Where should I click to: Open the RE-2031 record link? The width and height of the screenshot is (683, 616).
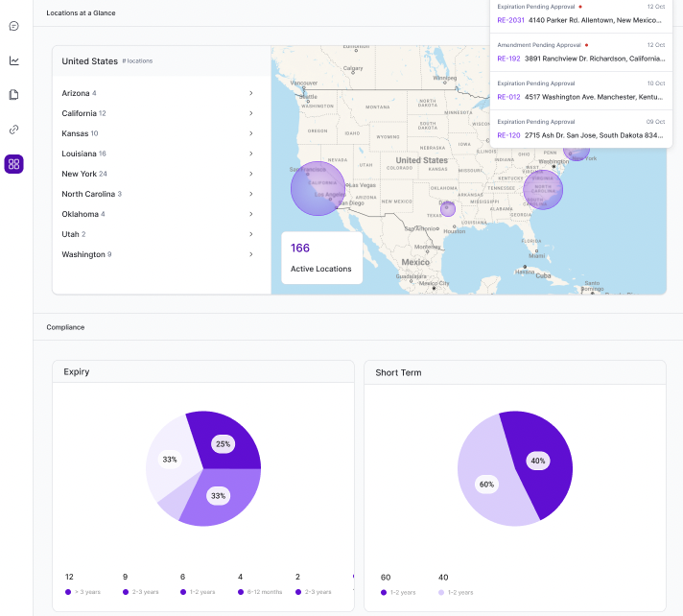point(510,19)
